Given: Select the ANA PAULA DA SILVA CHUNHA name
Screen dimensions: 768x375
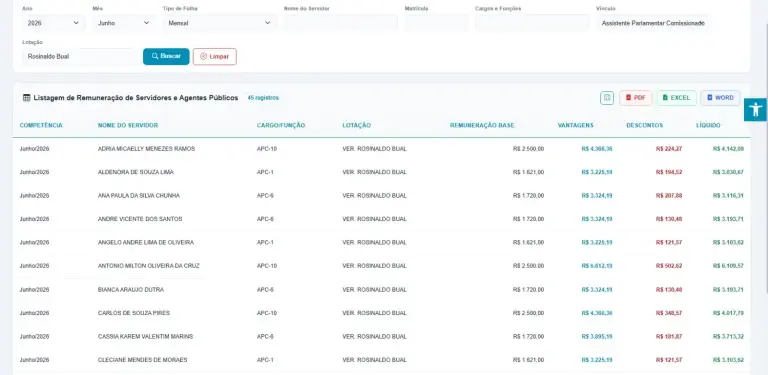Looking at the screenshot, I should [139, 196].
